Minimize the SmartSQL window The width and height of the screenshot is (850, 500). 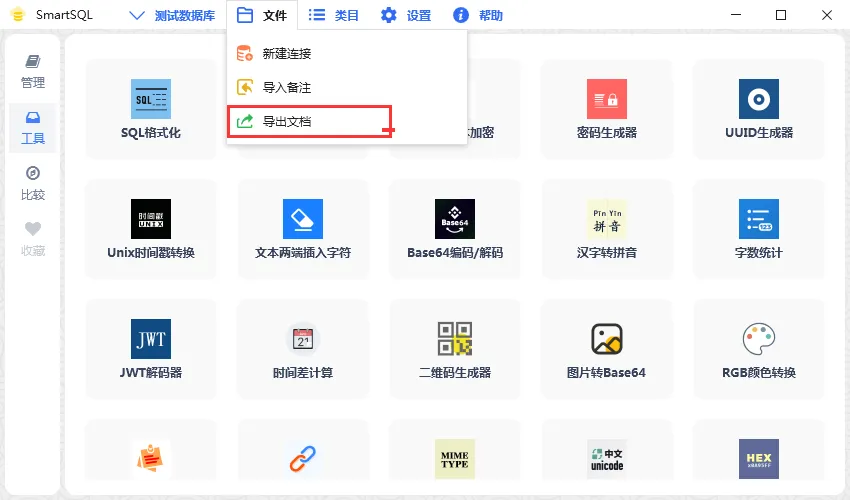point(736,15)
